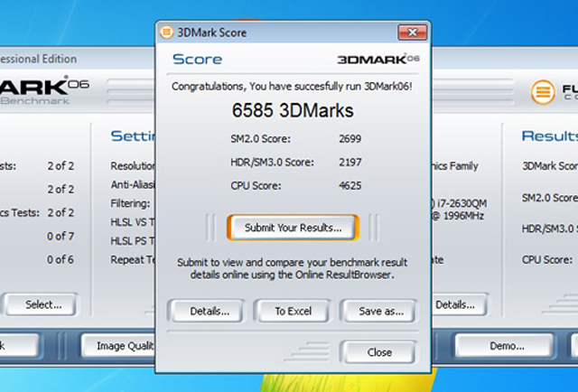Click the 6585 3DMarks score text

tap(293, 110)
